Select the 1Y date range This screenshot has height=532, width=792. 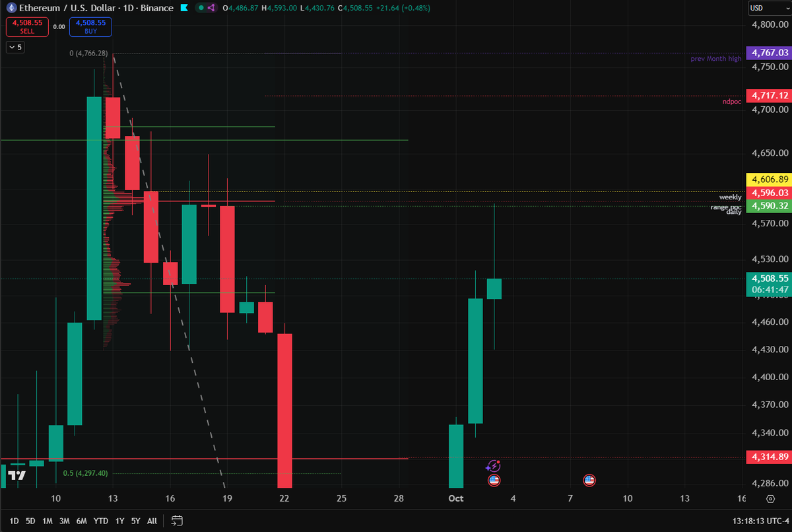119,521
